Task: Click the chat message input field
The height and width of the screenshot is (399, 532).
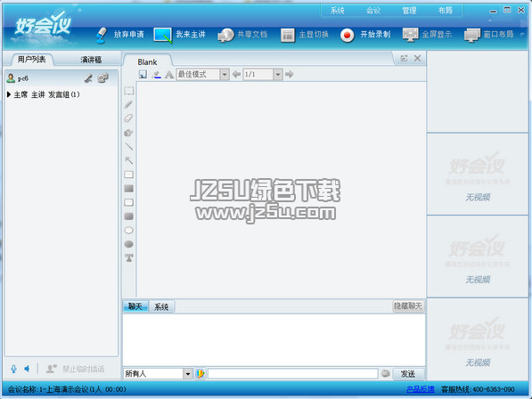Action: 293,373
